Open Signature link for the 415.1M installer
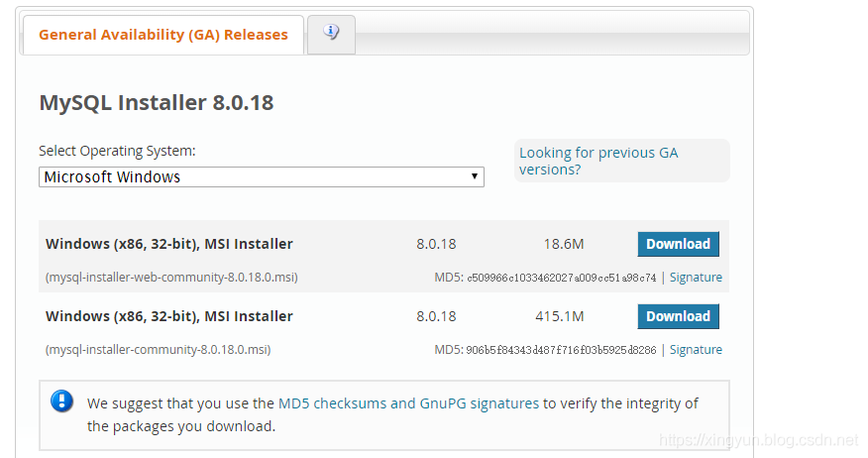The image size is (868, 458). [696, 350]
